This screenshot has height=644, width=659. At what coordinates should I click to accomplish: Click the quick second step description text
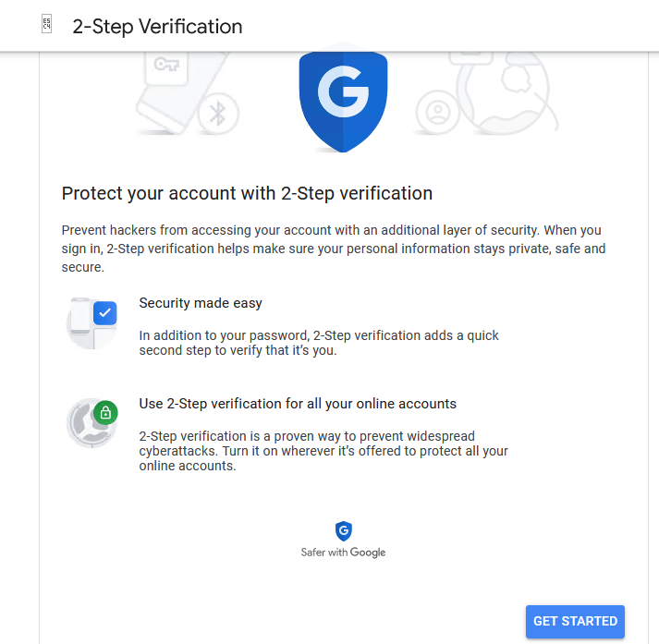pos(319,343)
